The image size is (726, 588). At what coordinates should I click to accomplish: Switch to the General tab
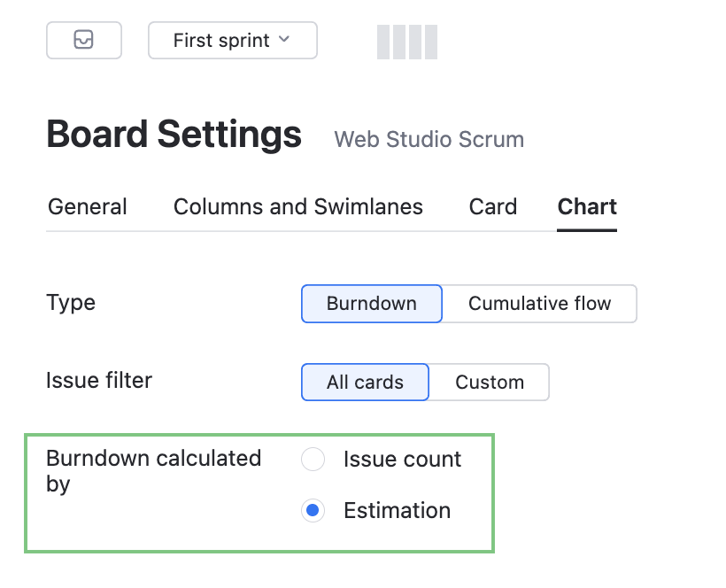point(88,207)
